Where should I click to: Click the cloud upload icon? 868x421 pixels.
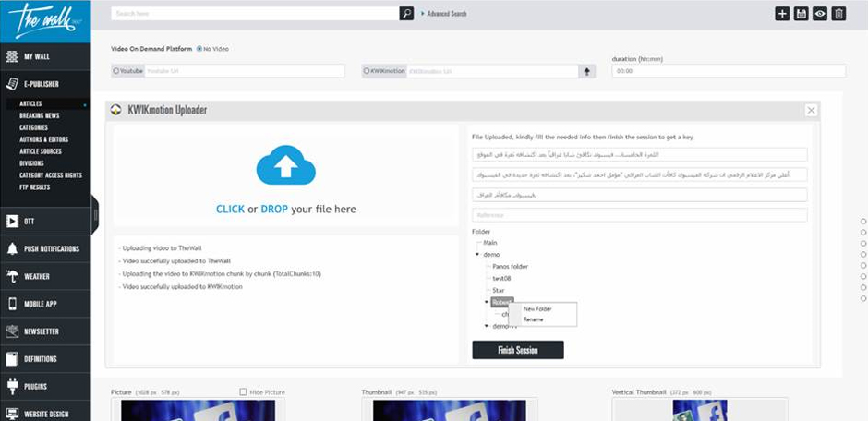point(285,165)
